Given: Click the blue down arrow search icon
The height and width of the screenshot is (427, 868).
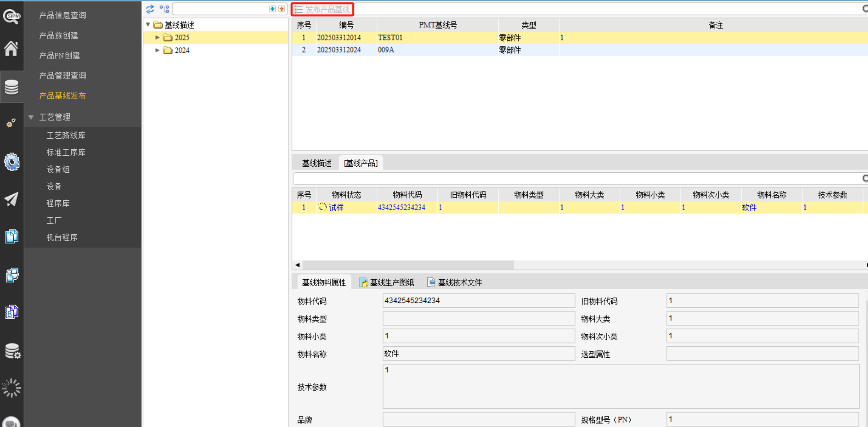Looking at the screenshot, I should tap(272, 9).
